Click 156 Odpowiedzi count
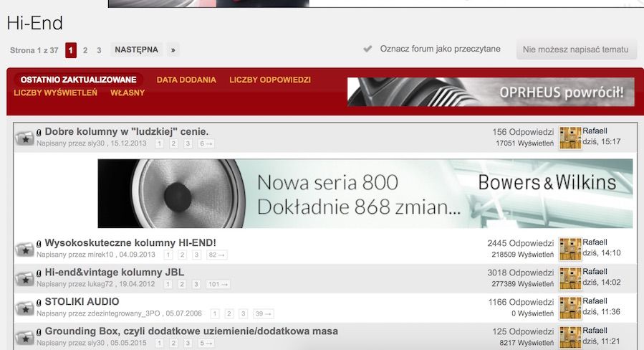Image resolution: width=644 pixels, height=350 pixels. [523, 132]
